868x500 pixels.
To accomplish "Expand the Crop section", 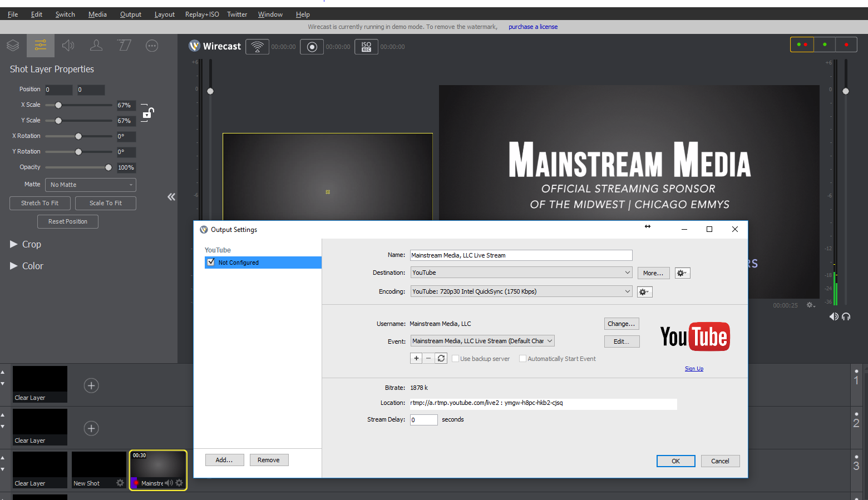I will pyautogui.click(x=14, y=244).
